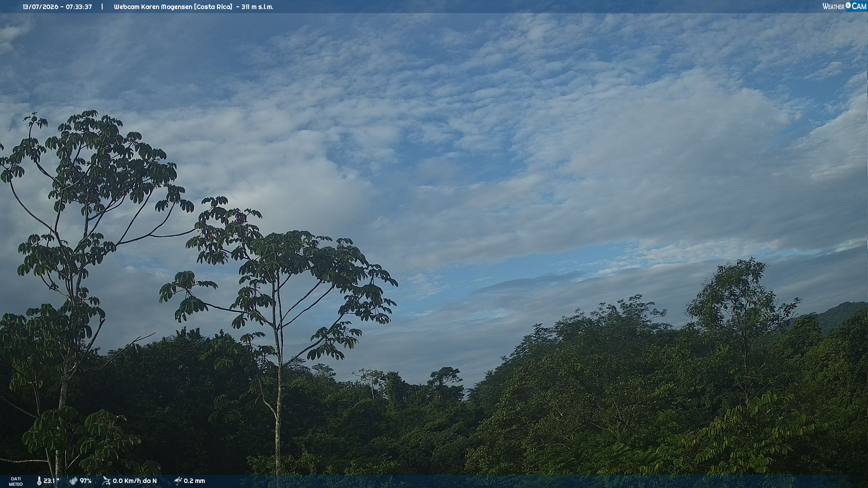Click the rain umbrella icon
Image resolution: width=868 pixels, height=488 pixels.
tap(178, 481)
